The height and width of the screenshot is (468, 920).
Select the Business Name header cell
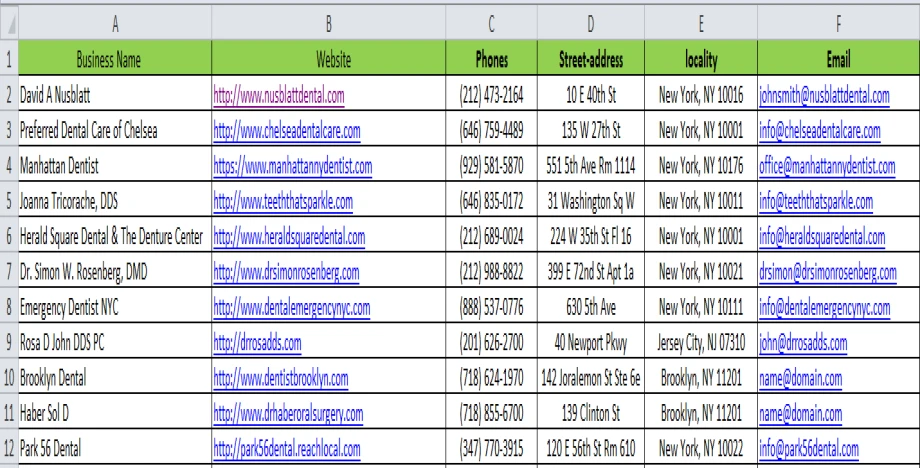[x=111, y=57]
